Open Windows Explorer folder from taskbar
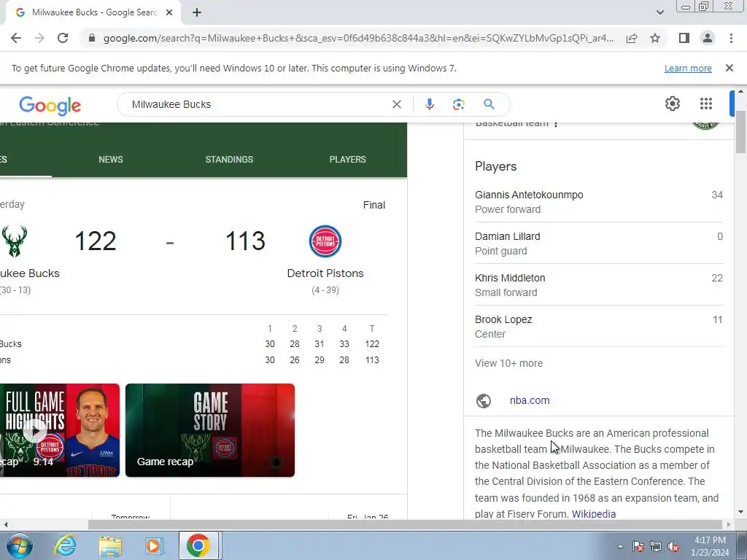Screen dimensions: 747x560 pyautogui.click(x=110, y=545)
